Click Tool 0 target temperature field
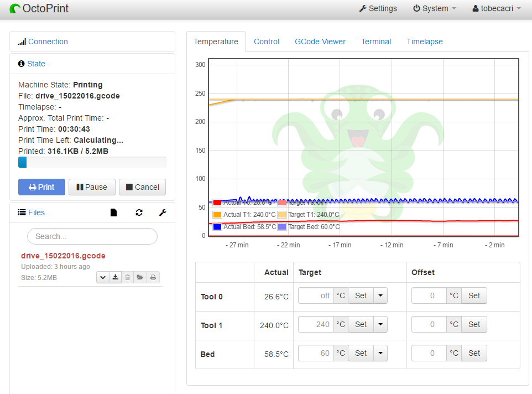 click(x=316, y=295)
